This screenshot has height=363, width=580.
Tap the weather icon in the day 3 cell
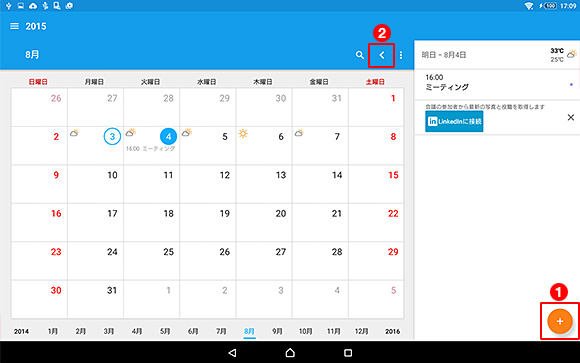74,132
